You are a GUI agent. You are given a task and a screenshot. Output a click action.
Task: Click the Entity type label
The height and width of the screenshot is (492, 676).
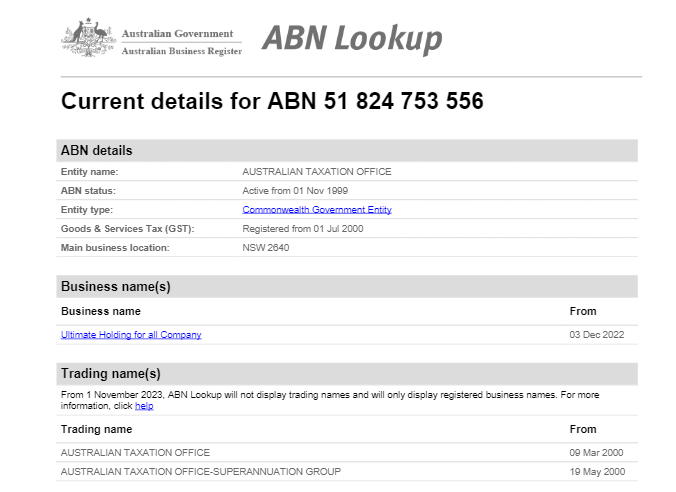87,210
